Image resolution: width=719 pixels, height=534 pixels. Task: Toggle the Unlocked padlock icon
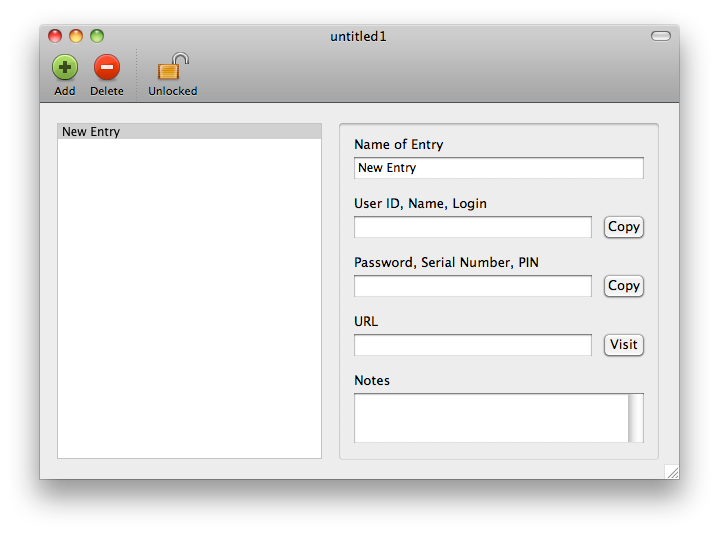coord(173,66)
